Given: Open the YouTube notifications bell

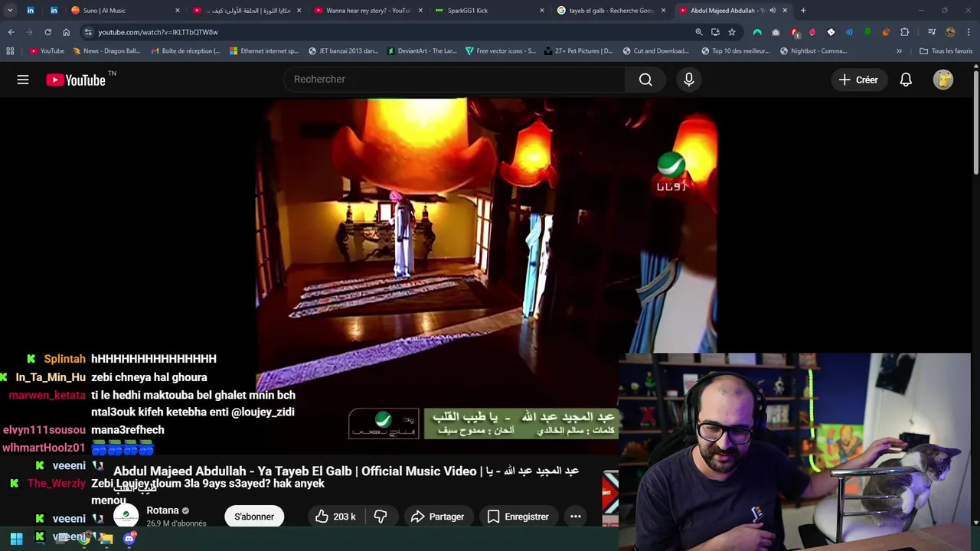Looking at the screenshot, I should point(906,80).
